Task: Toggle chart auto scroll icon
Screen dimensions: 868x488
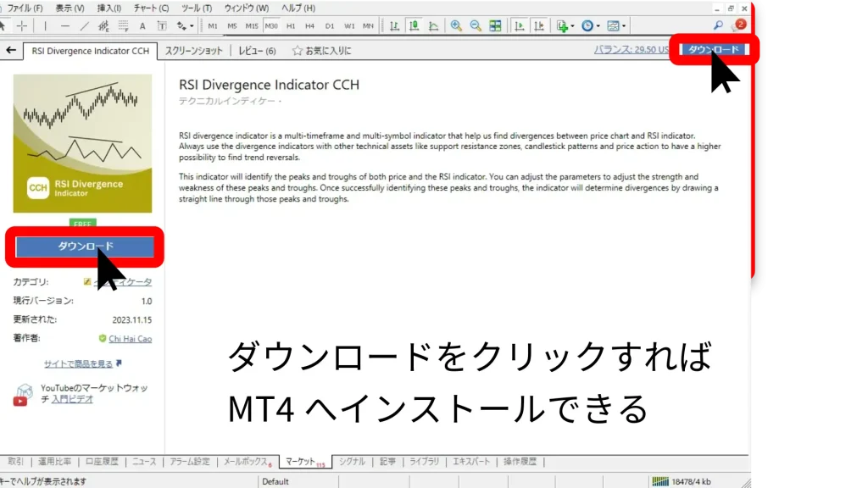Action: (x=520, y=25)
